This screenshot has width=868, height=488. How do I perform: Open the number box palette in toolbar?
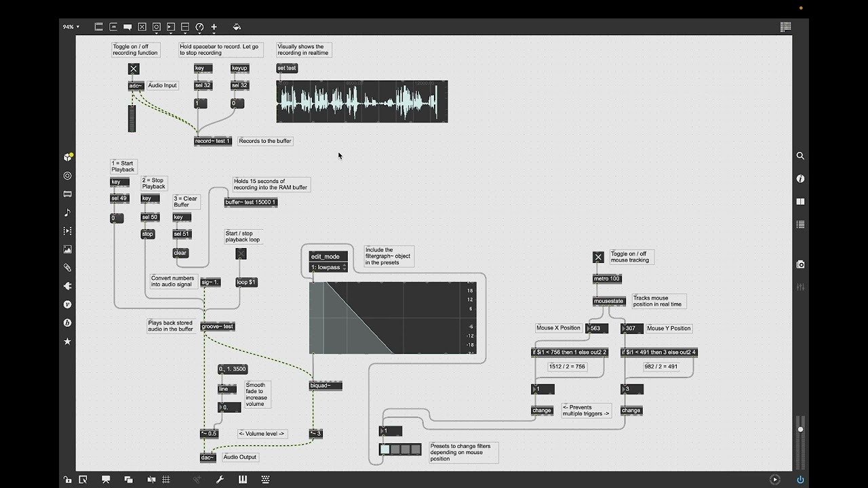click(171, 27)
